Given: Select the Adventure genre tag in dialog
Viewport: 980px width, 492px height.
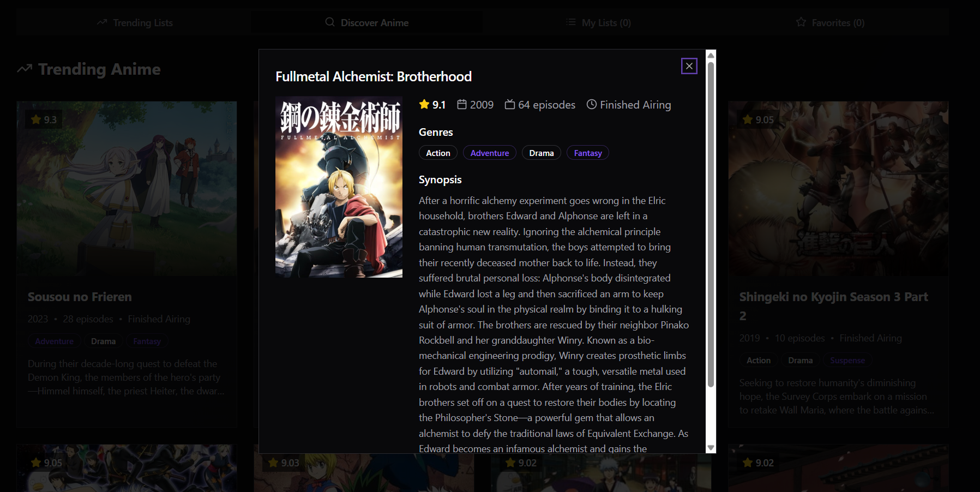Looking at the screenshot, I should click(490, 153).
